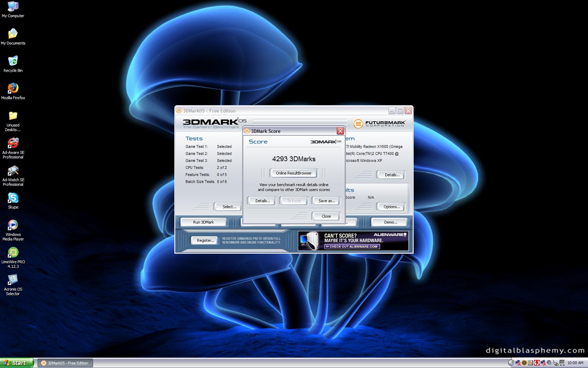The width and height of the screenshot is (588, 368).
Task: Select the Recycle Bin icon
Action: click(x=13, y=64)
